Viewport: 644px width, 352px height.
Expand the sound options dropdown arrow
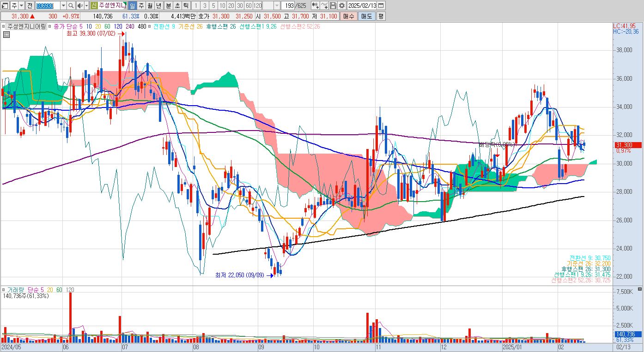coord(86,6)
